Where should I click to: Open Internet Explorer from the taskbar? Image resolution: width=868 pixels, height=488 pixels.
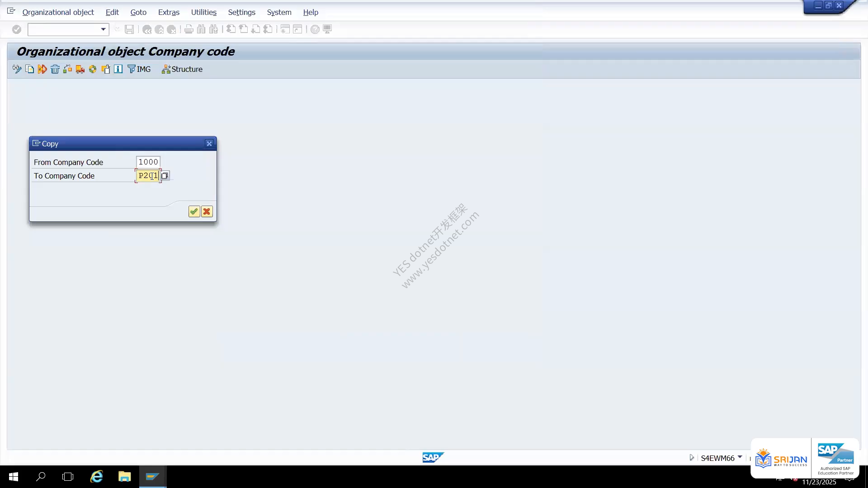[97, 477]
